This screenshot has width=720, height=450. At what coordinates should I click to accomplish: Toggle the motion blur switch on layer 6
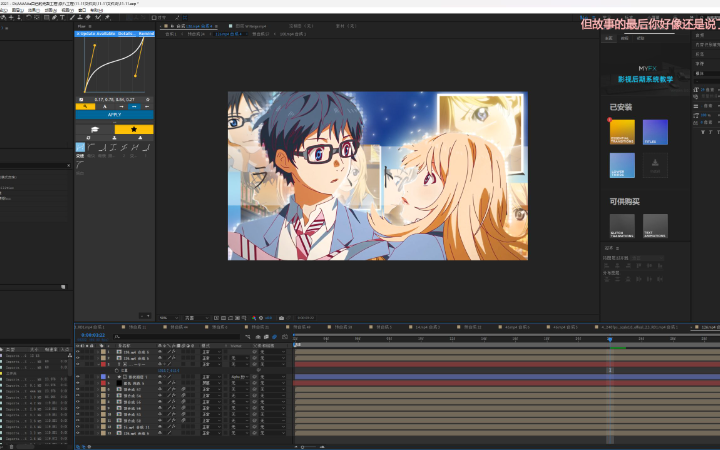pyautogui.click(x=183, y=389)
